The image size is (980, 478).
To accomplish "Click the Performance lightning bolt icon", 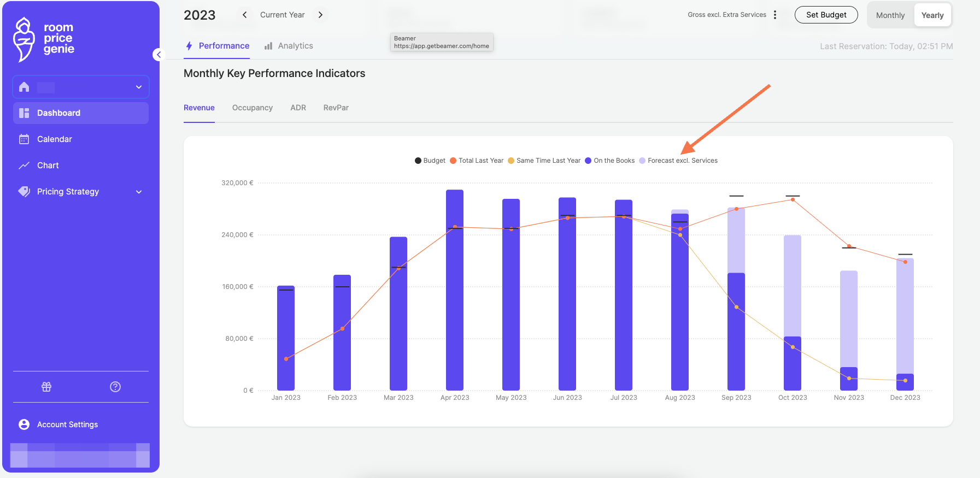I will point(189,46).
